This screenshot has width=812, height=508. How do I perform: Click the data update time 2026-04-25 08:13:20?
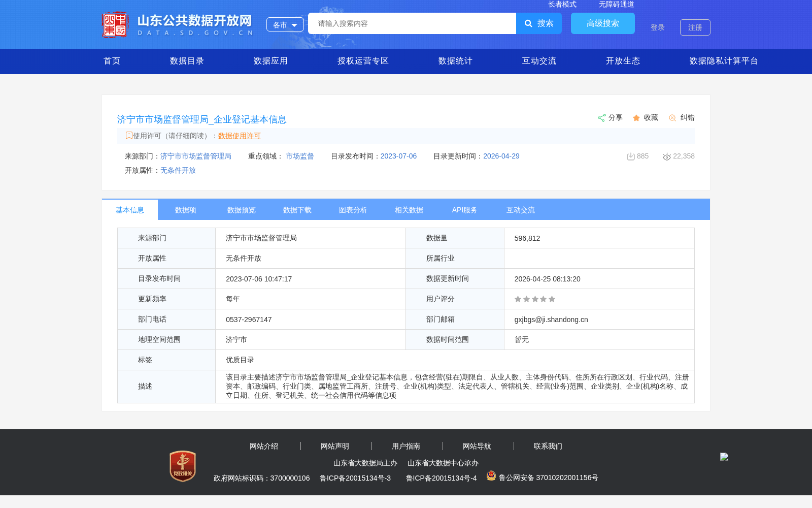[548, 279]
